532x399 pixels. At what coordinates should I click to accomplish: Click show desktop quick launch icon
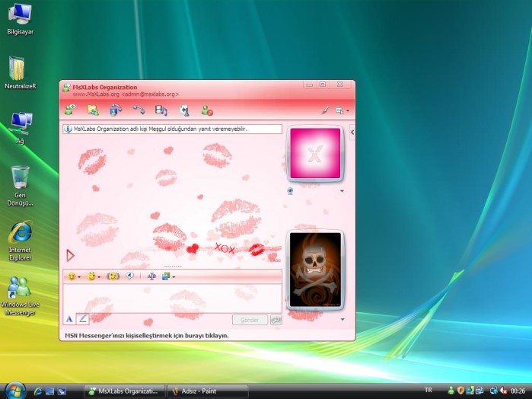(x=50, y=391)
